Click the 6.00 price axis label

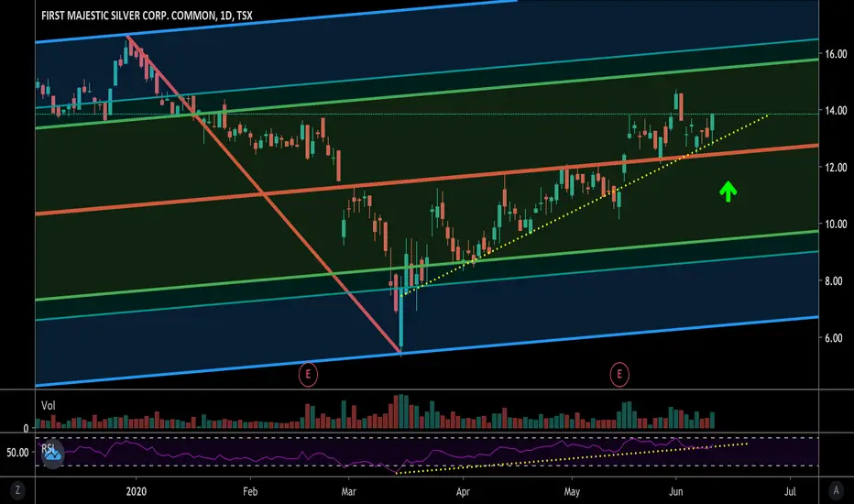coord(833,338)
